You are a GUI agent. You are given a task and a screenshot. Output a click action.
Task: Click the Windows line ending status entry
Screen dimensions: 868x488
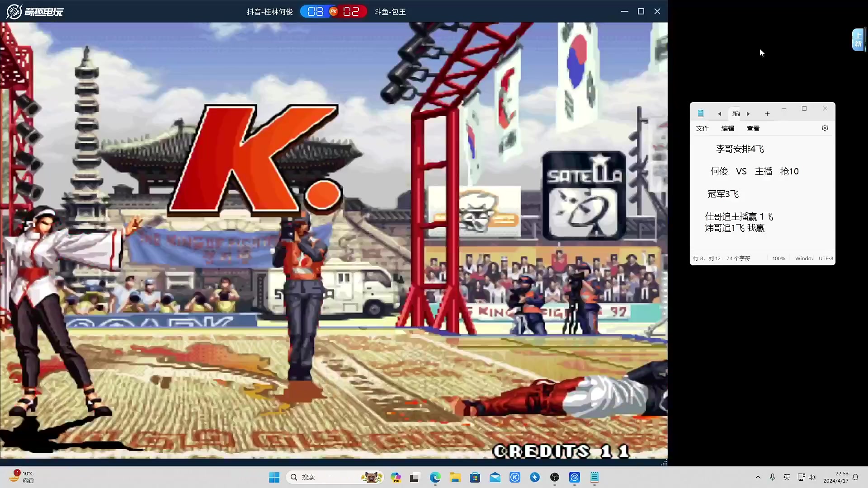tap(804, 258)
